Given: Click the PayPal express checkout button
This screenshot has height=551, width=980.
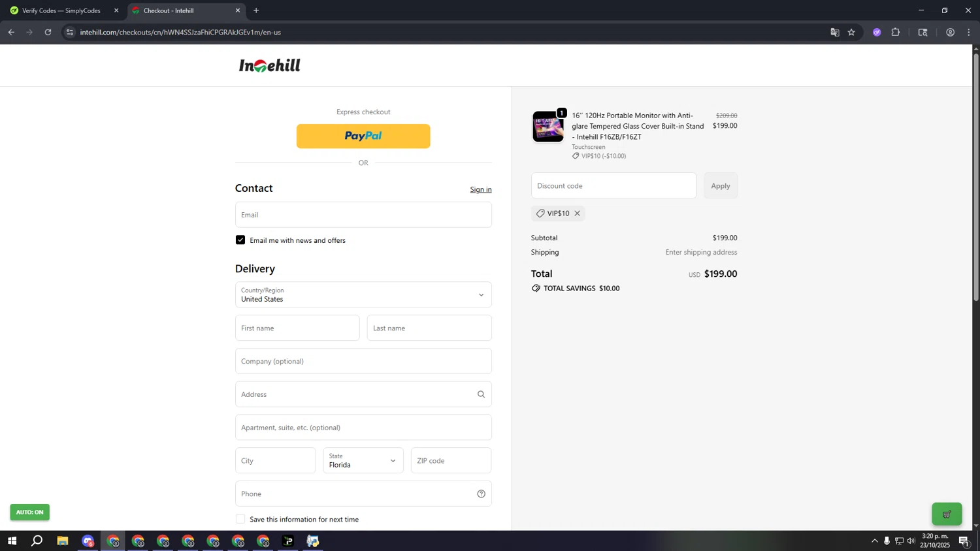Looking at the screenshot, I should pyautogui.click(x=363, y=136).
